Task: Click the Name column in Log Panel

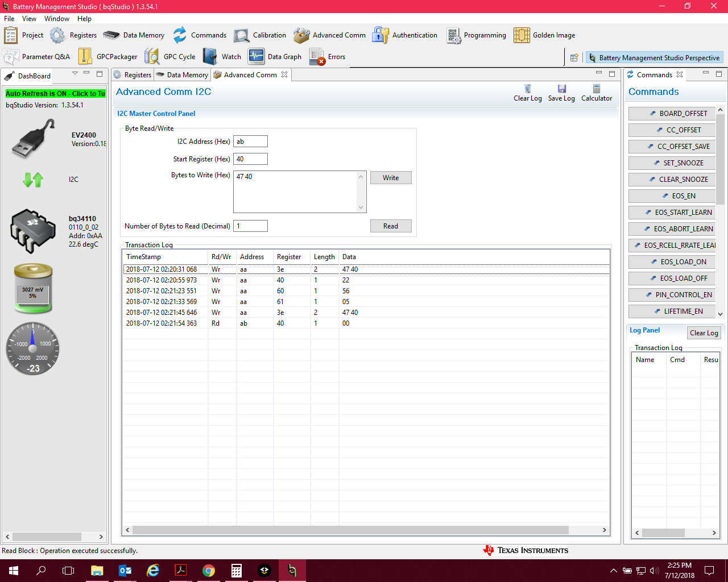Action: pos(648,360)
